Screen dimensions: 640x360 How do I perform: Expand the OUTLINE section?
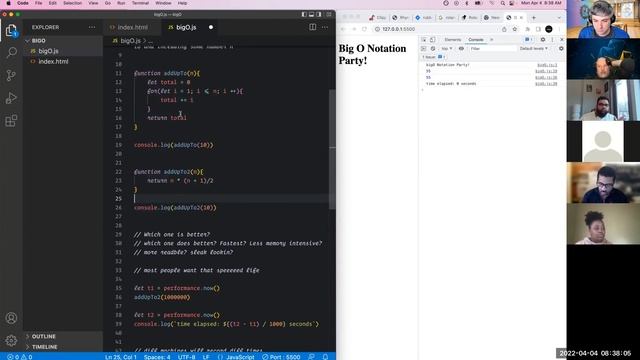[44, 336]
